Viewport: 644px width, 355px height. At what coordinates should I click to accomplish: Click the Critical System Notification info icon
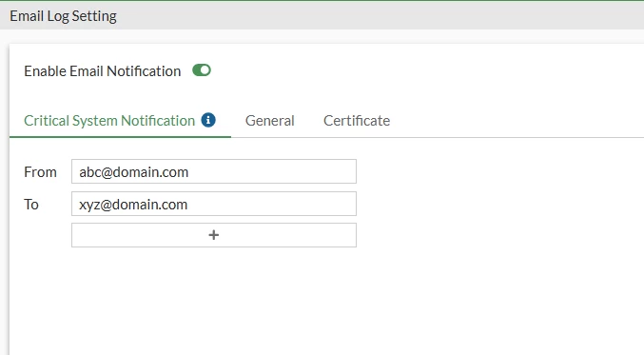[x=208, y=120]
